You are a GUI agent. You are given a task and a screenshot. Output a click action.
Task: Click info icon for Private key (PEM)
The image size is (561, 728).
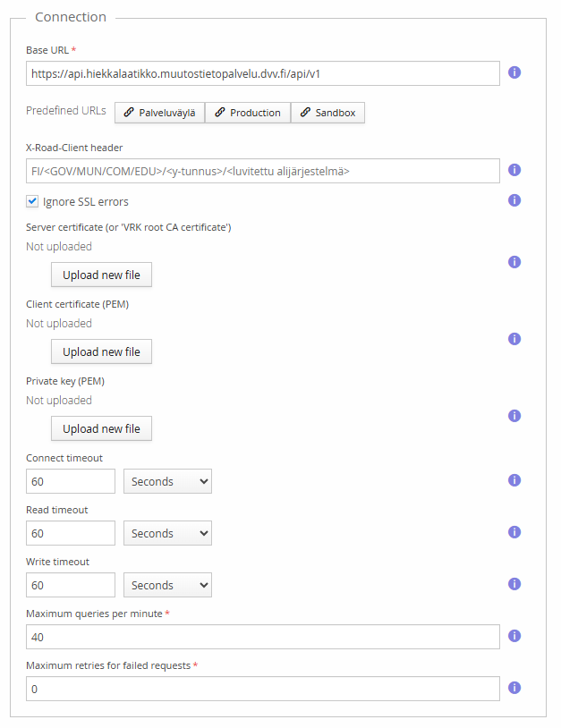coord(514,416)
